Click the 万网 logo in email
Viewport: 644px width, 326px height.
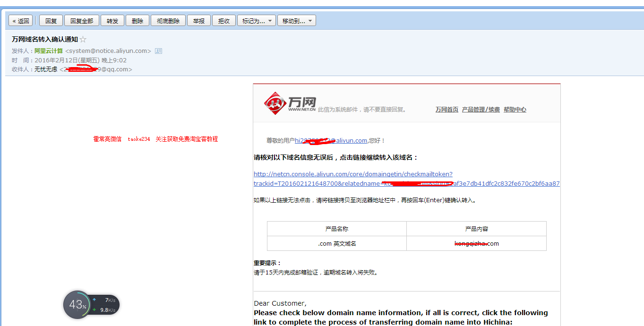[x=290, y=103]
